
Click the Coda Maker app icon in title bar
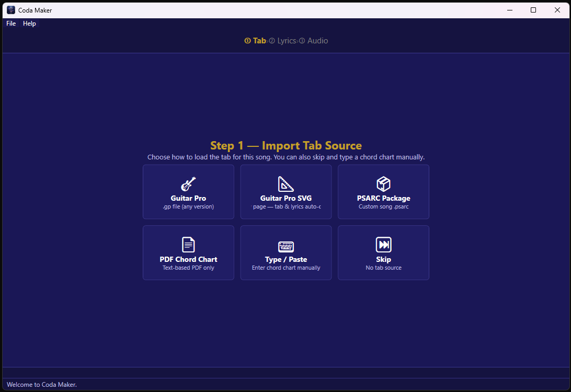pos(11,10)
